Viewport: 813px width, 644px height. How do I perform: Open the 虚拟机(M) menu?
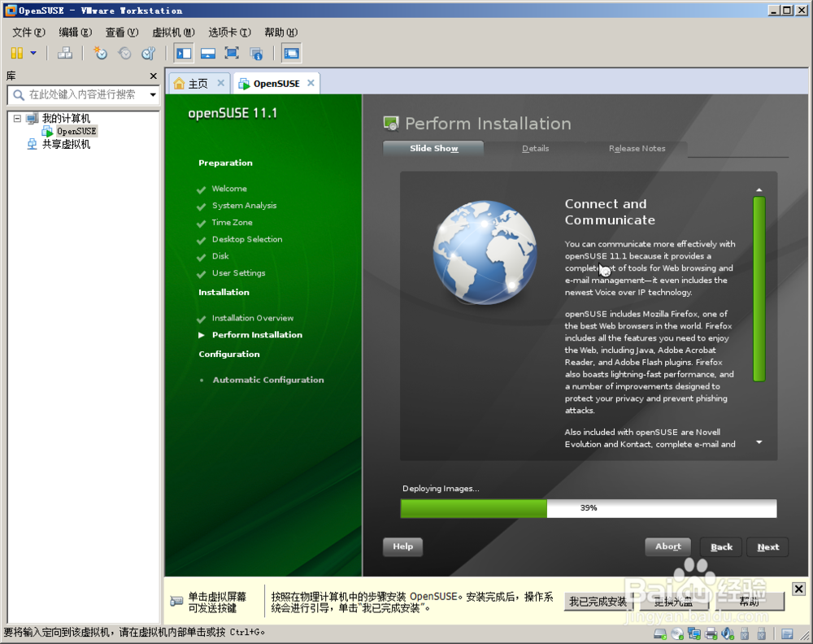(173, 33)
